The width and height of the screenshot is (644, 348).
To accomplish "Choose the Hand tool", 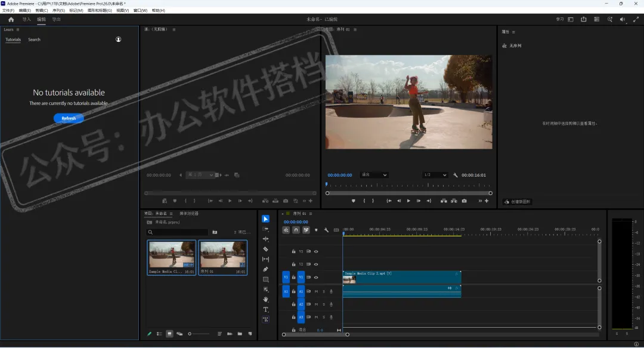I will click(x=265, y=300).
